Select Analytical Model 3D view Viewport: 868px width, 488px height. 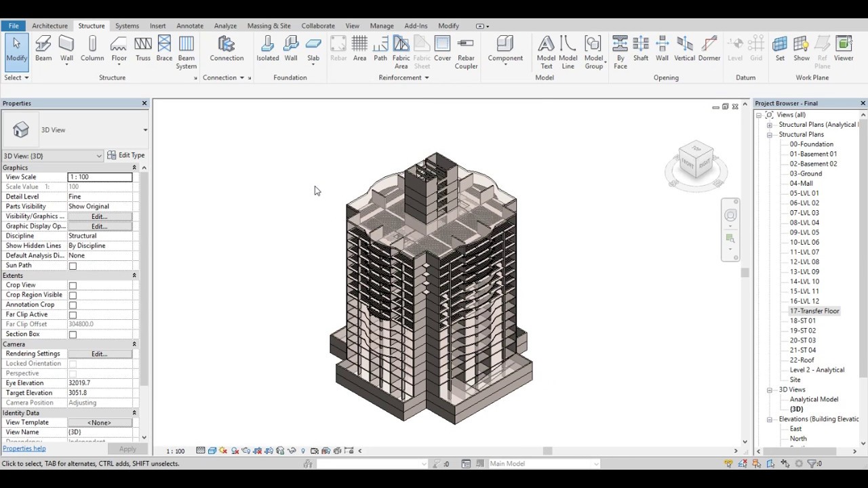pyautogui.click(x=814, y=399)
